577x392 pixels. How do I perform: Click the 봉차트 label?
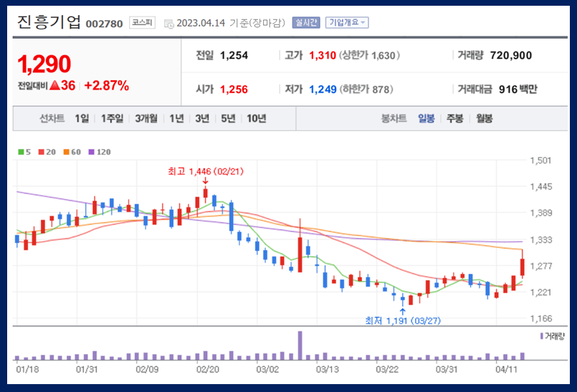click(394, 118)
